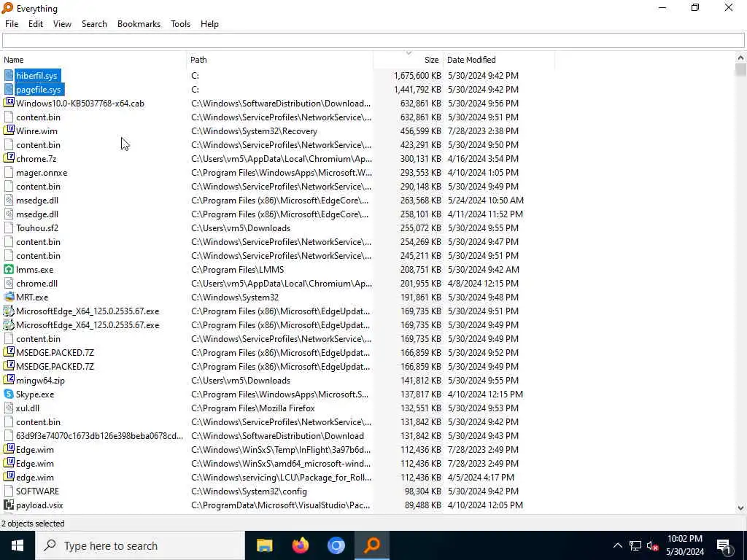Click the MRT.exe application icon
This screenshot has height=560, width=747.
9,297
